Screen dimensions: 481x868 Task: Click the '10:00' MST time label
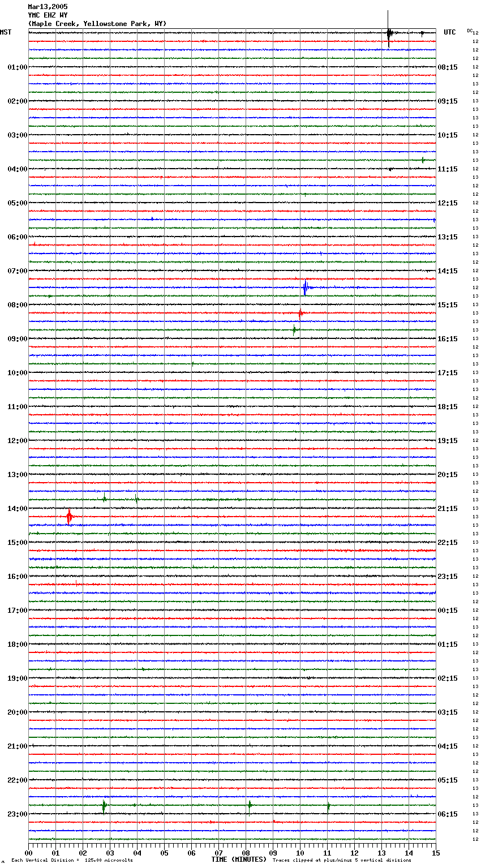click(18, 373)
